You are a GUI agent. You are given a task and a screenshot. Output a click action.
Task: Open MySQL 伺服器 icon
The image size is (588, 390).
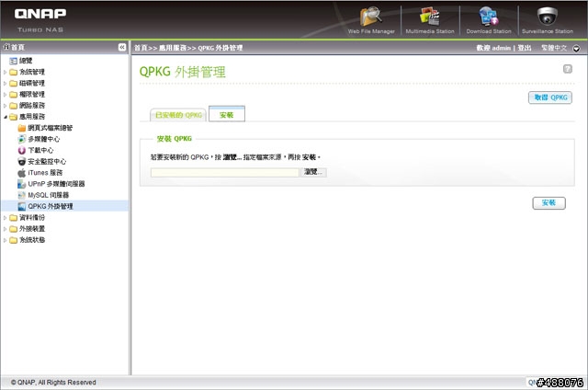click(22, 195)
